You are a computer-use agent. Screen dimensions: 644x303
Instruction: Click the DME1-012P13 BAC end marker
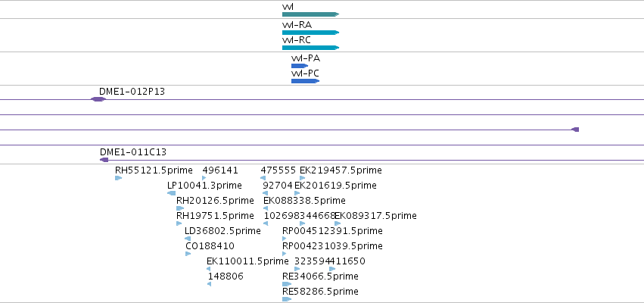click(x=98, y=99)
